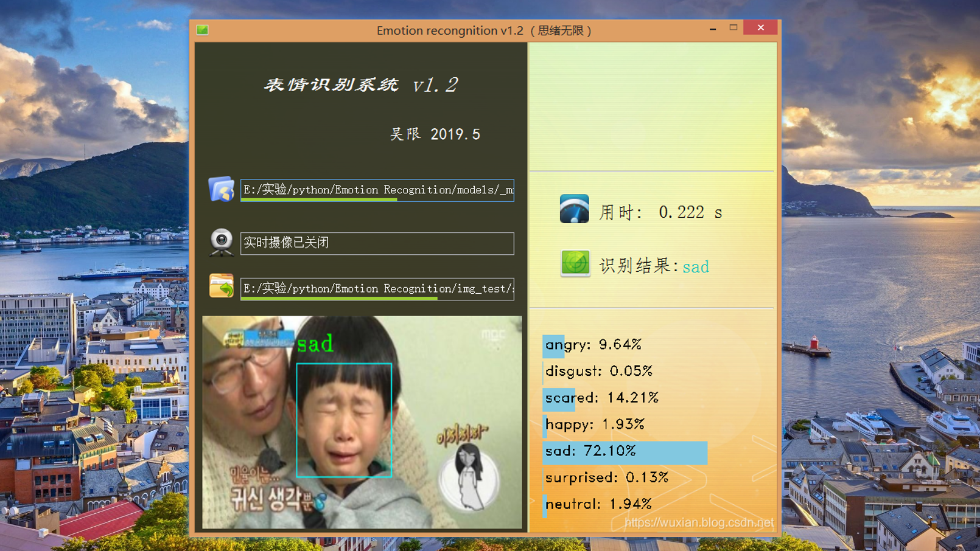Click the Emotion recongnition v1.2 title text
This screenshot has width=980, height=551.
click(x=450, y=30)
